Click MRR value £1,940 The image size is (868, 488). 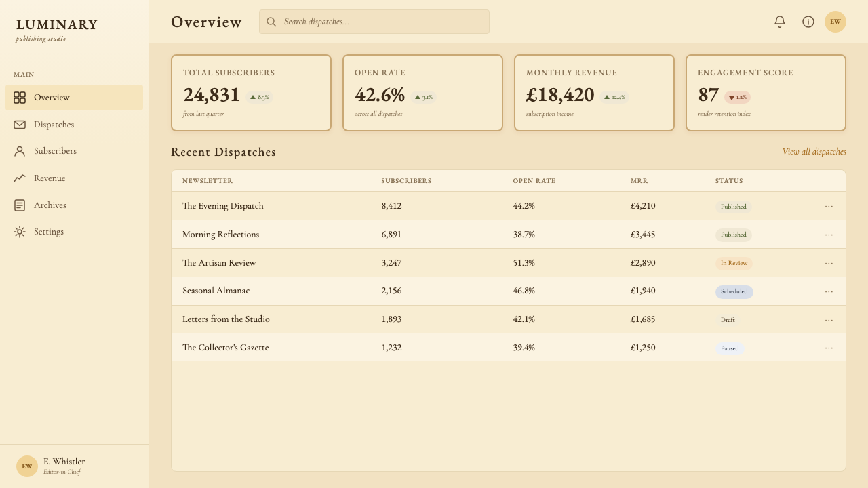[x=643, y=291]
